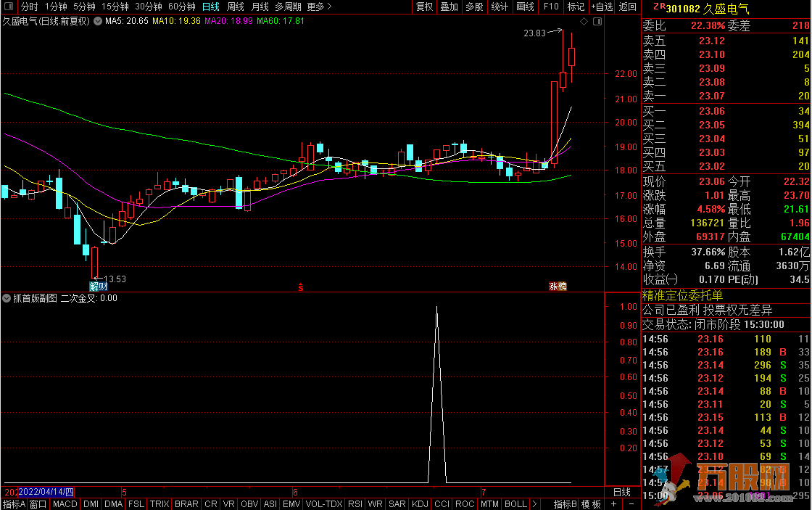Viewport: 812px width, 510px height.
Task: Select the 日线 daily chart tab
Action: 211,7
